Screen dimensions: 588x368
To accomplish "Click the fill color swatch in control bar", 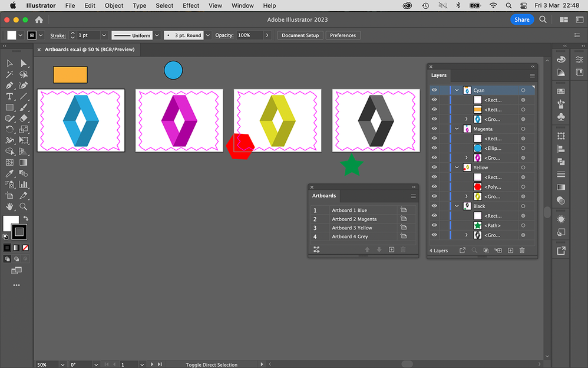I will 12,35.
